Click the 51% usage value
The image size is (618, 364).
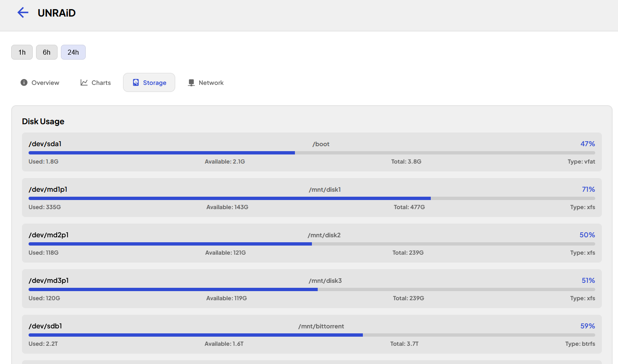coord(588,280)
